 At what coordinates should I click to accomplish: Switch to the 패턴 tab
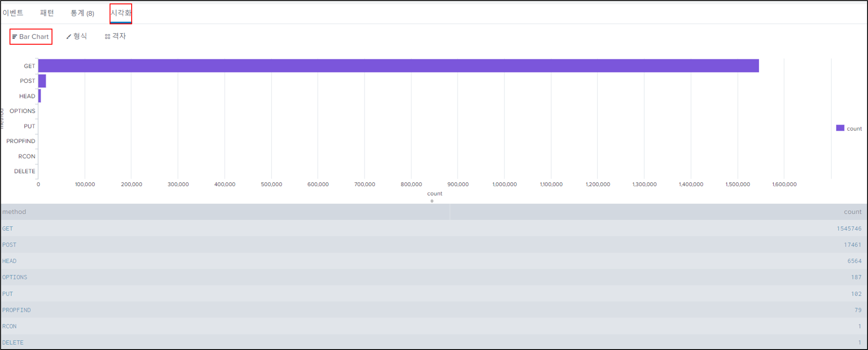coord(47,13)
